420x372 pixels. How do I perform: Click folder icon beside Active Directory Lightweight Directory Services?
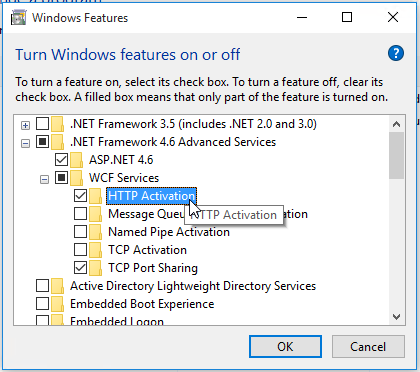pyautogui.click(x=58, y=286)
